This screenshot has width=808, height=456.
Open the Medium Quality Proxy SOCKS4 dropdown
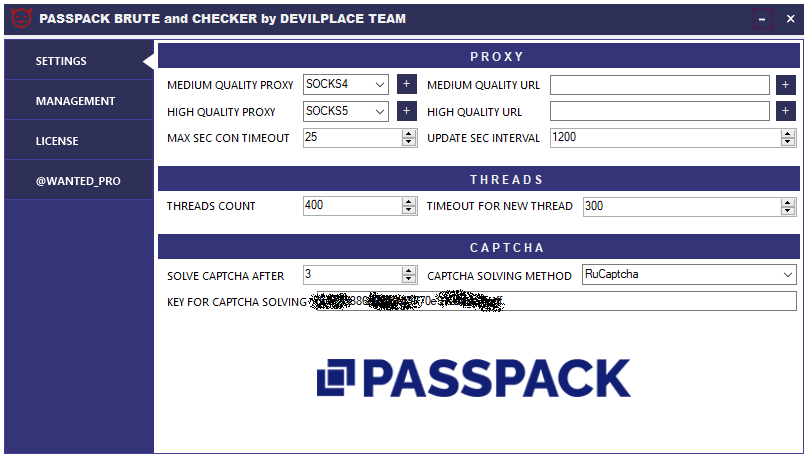pyautogui.click(x=346, y=84)
